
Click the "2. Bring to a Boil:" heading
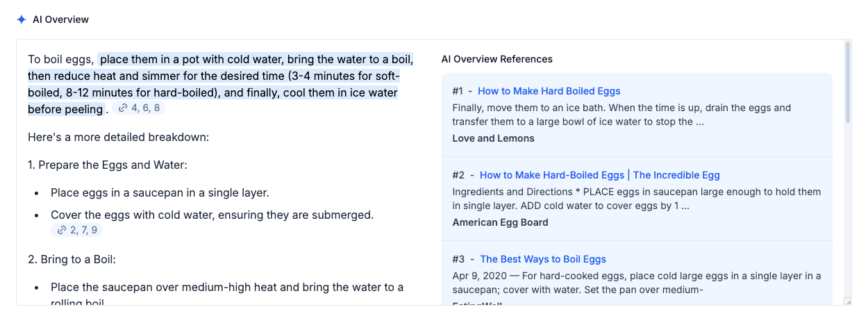[72, 259]
